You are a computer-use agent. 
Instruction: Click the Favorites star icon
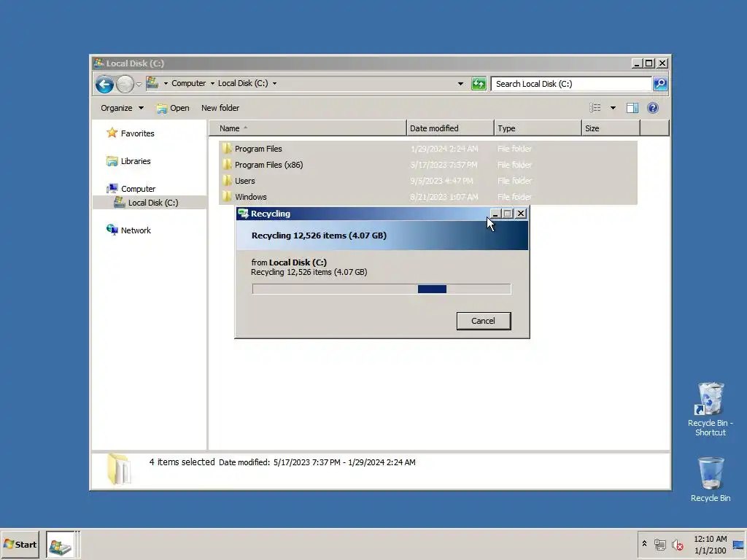(112, 133)
